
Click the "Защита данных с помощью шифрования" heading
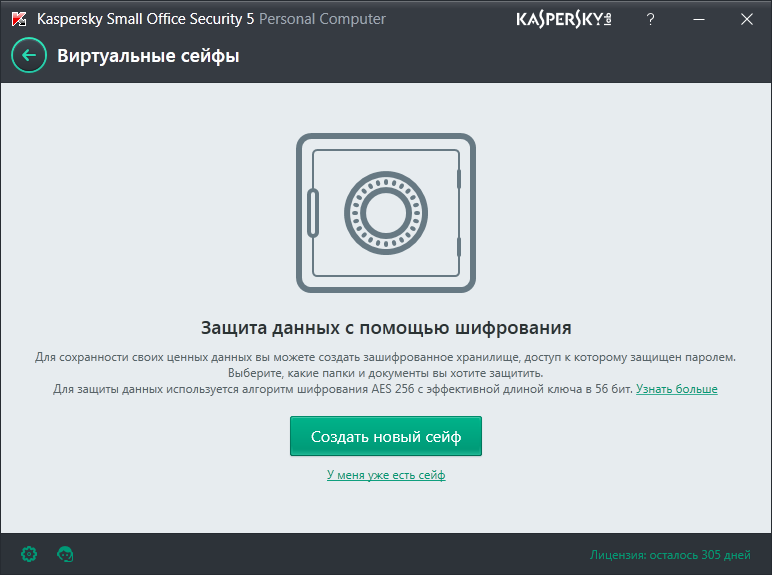[386, 327]
